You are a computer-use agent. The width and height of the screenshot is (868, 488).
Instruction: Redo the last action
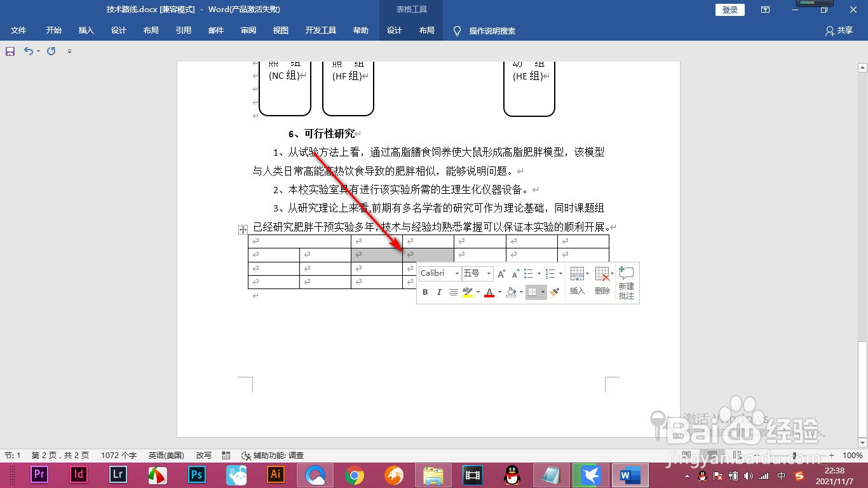51,51
